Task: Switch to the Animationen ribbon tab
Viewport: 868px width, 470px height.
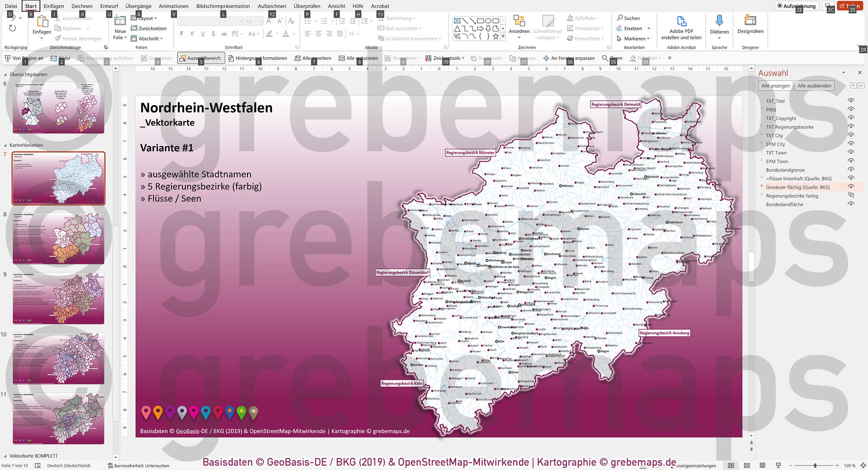Action: [x=174, y=6]
